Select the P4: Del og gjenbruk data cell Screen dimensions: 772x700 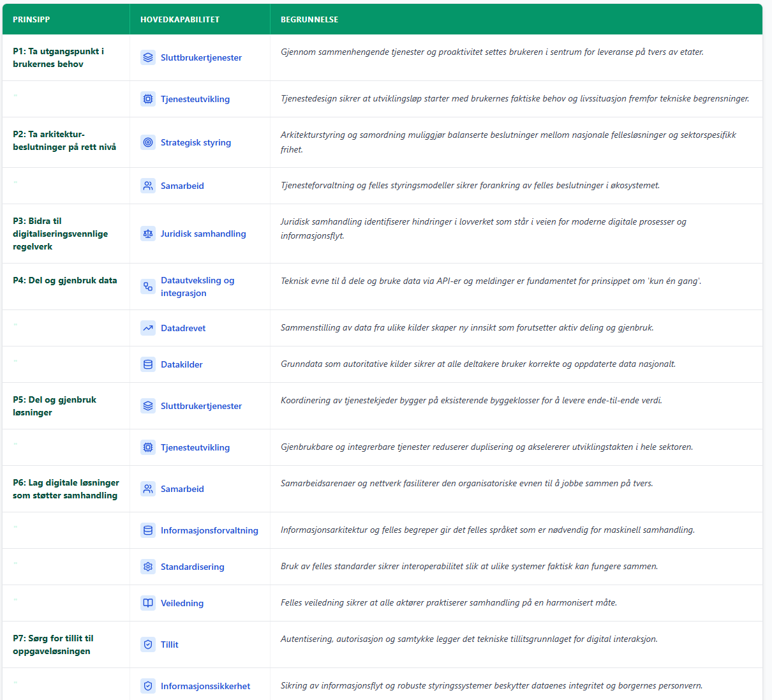[65, 280]
